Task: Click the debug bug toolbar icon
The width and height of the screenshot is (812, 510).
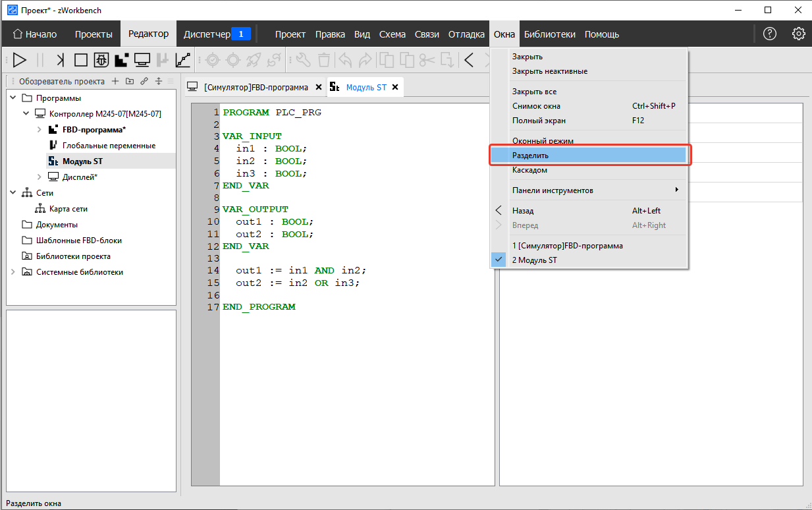Action: pyautogui.click(x=101, y=60)
